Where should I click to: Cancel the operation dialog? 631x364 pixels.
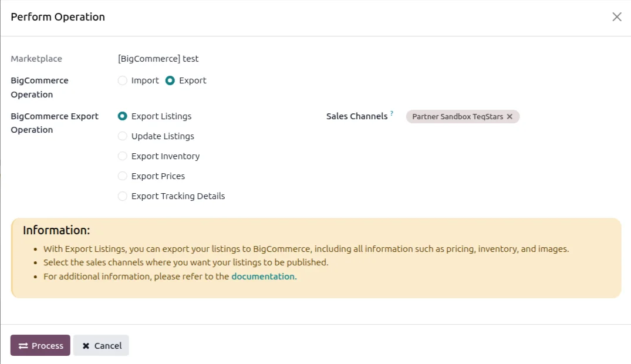click(x=101, y=345)
